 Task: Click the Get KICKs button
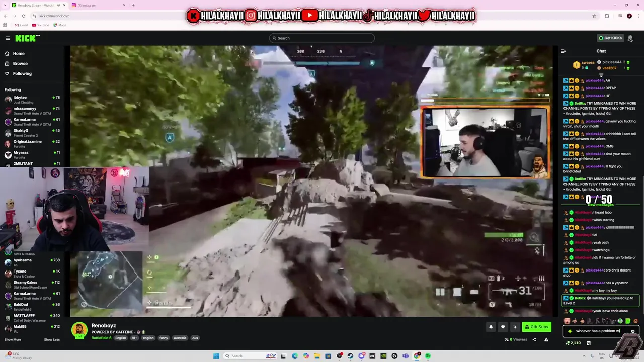click(x=610, y=38)
